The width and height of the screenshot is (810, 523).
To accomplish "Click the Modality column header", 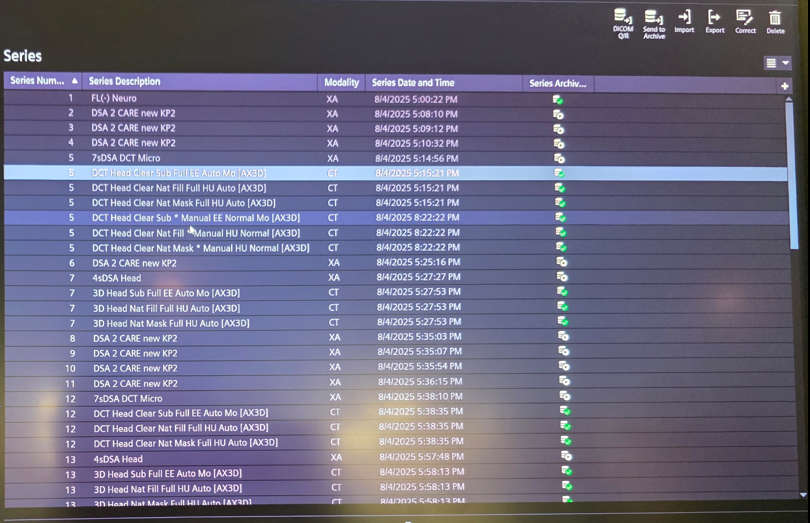I will pos(341,82).
